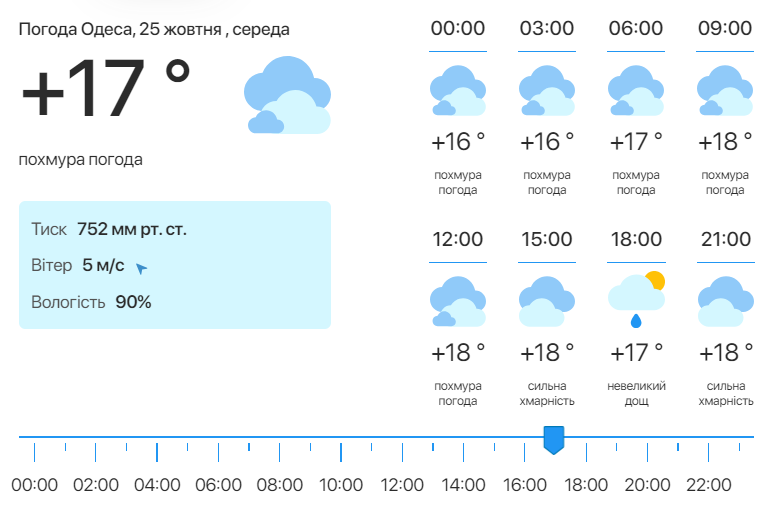The height and width of the screenshot is (514, 771).
Task: Click the large cloudy icon beside +17°
Action: (x=287, y=96)
